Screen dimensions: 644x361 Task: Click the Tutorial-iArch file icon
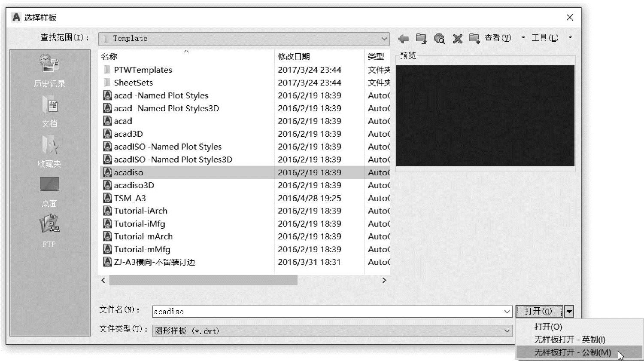click(x=108, y=211)
